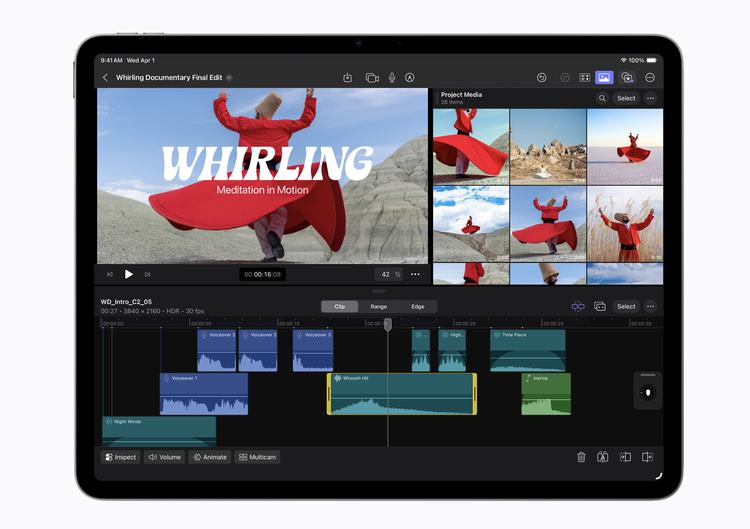Open the viewer zoom 42% menu

390,274
